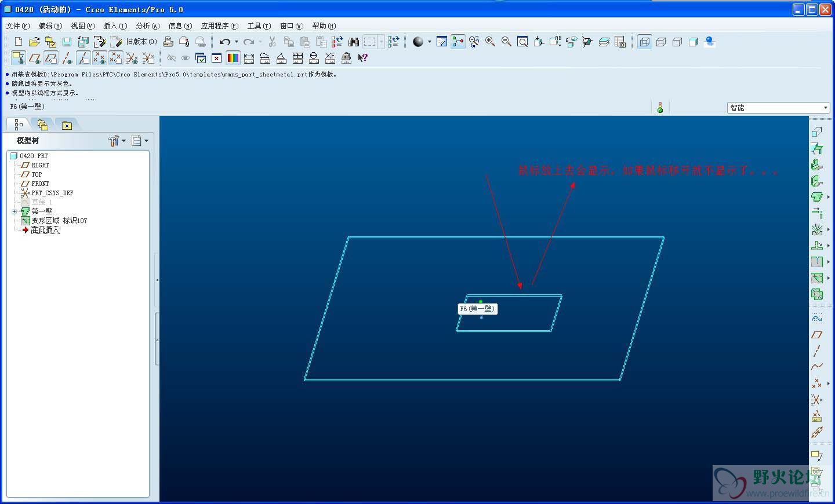The image size is (835, 504).
Task: Create a datum plane with the plane tool
Action: click(x=816, y=335)
